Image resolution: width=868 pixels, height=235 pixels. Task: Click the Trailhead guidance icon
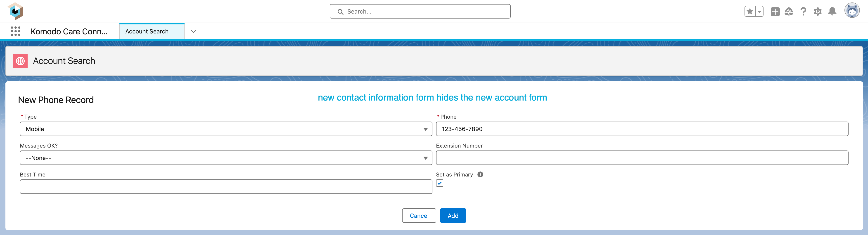click(789, 12)
